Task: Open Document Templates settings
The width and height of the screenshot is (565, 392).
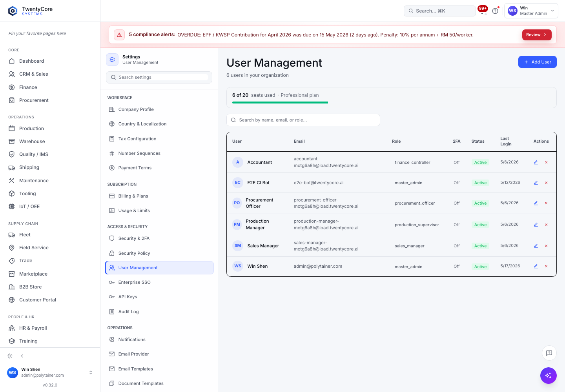Action: coord(159,383)
